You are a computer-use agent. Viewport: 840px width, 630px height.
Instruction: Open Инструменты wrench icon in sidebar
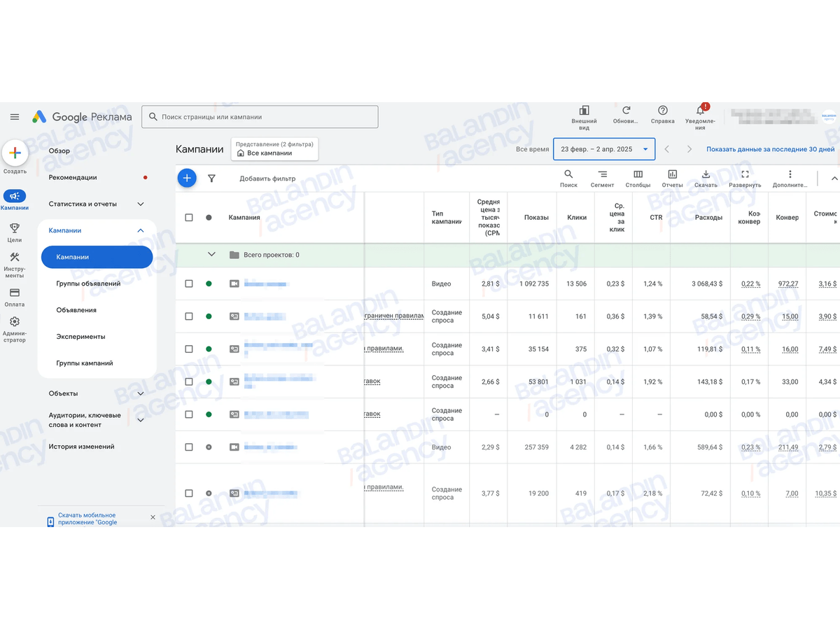click(x=15, y=257)
